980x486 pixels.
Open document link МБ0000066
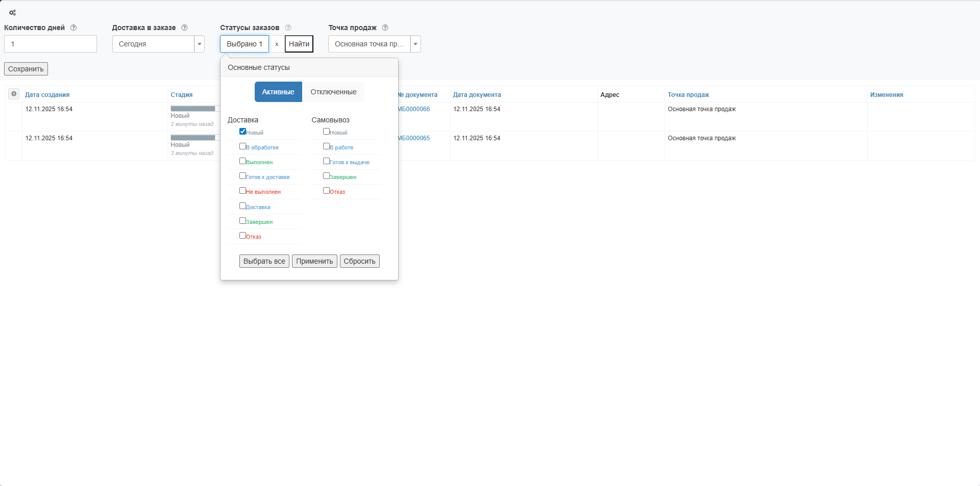(413, 109)
